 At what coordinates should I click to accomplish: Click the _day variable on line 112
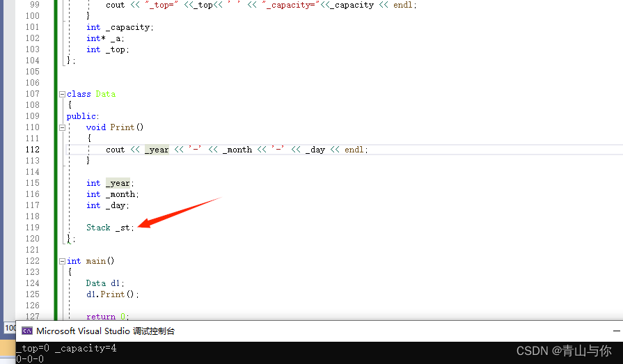[315, 150]
